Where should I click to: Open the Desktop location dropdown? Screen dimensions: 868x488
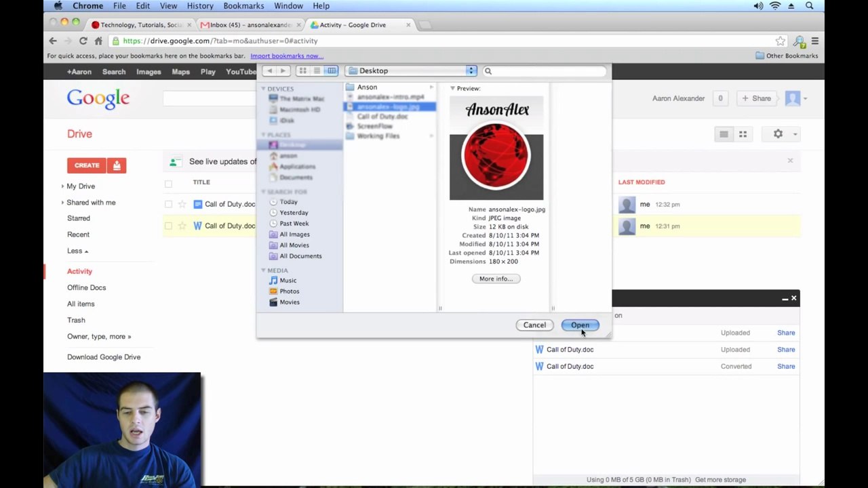point(411,70)
